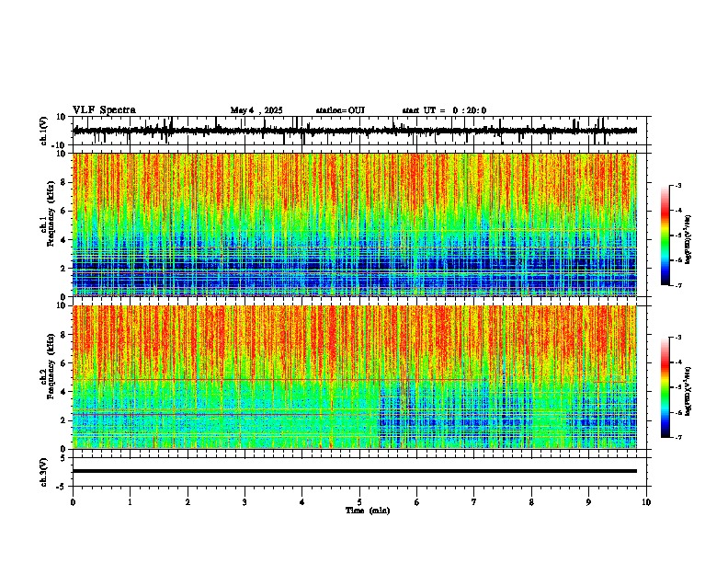Click the "5" tick on ch.3(V) axis
Viewport: 728px width, 563px height.
point(64,457)
